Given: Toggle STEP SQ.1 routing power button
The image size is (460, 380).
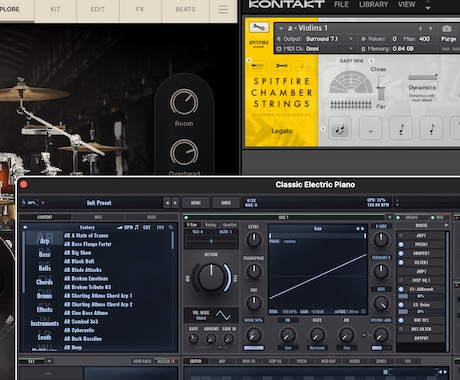Looking at the screenshot, I should point(401,280).
